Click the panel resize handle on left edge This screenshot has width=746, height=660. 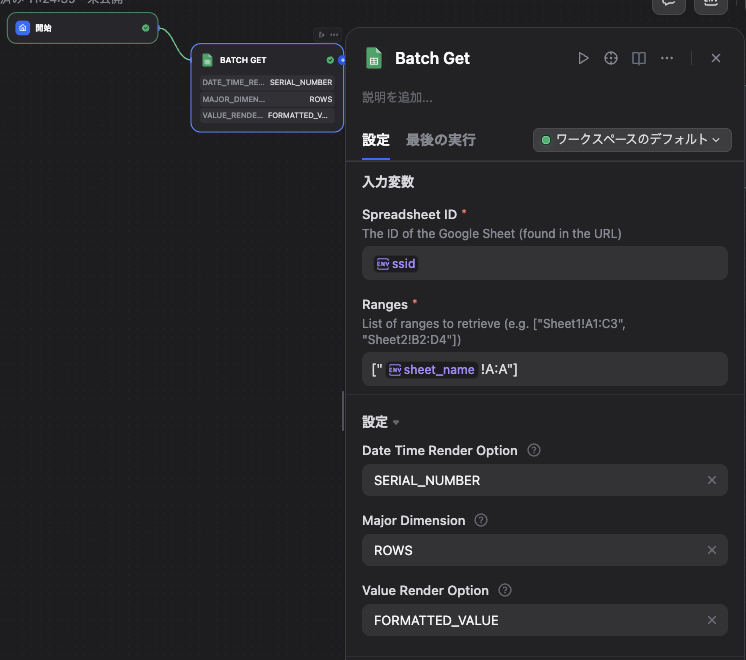click(343, 411)
